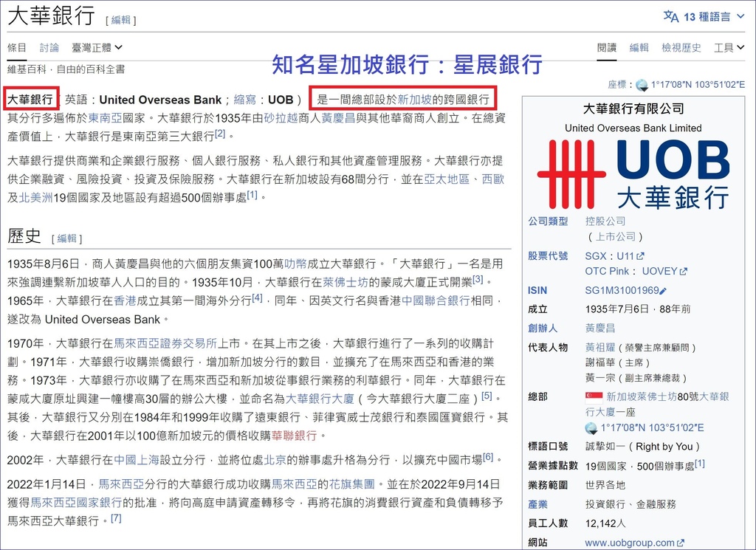Open the 中國聯合銀行 link
The width and height of the screenshot is (756, 550).
[436, 300]
